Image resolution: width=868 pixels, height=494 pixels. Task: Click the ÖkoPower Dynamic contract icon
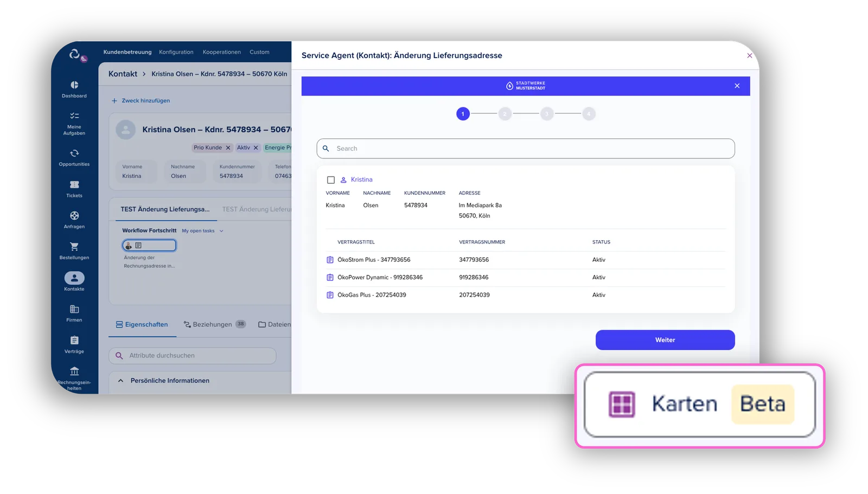coord(330,277)
